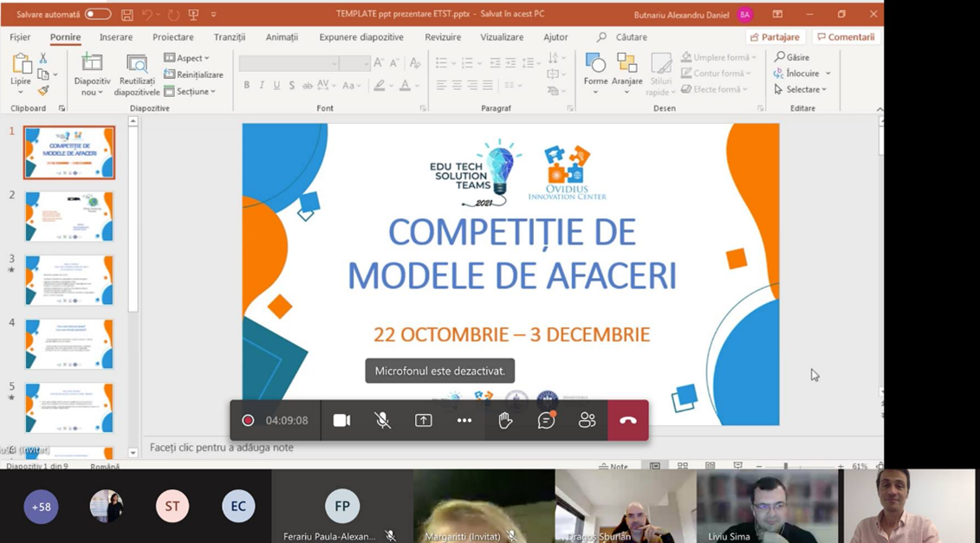This screenshot has width=980, height=543.
Task: Click the save icon in title bar
Action: tap(127, 15)
